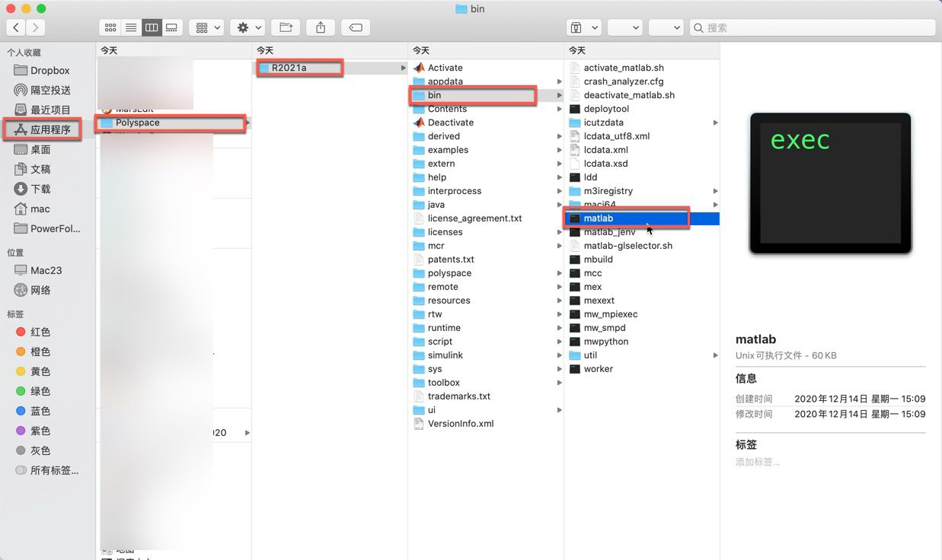
Task: Click the search field
Action: (x=813, y=27)
